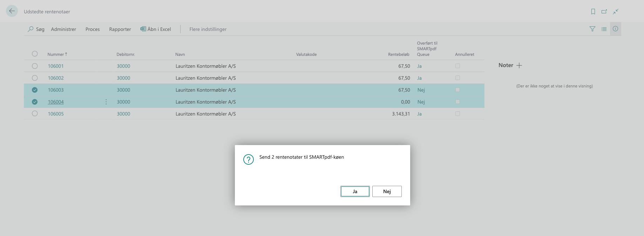This screenshot has width=644, height=236.
Task: Click name cell in row 106002
Action: (206, 78)
